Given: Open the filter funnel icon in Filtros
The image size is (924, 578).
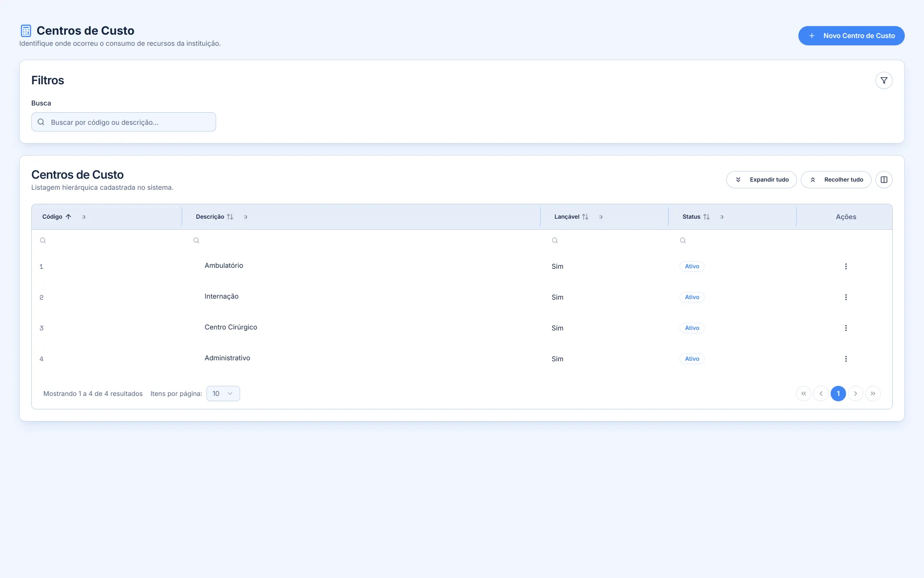Looking at the screenshot, I should (884, 80).
